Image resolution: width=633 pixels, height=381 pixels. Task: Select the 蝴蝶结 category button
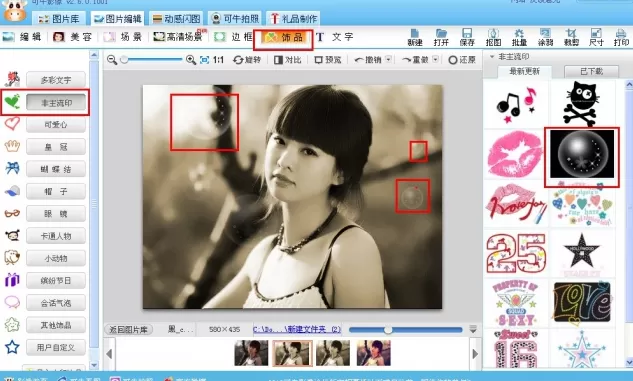pyautogui.click(x=56, y=169)
